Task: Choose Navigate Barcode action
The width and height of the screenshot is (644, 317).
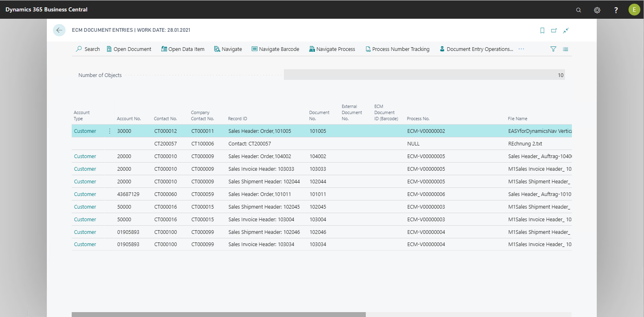Action: click(x=275, y=49)
